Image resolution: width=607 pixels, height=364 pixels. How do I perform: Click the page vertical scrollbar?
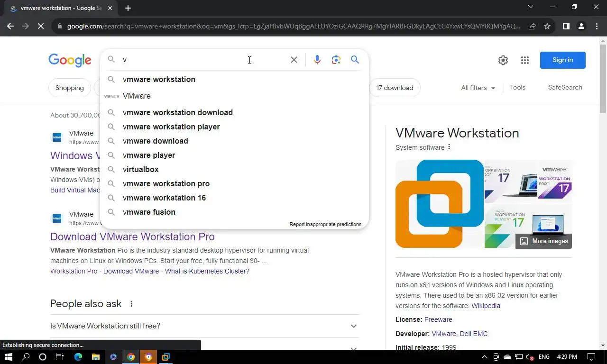[603, 78]
